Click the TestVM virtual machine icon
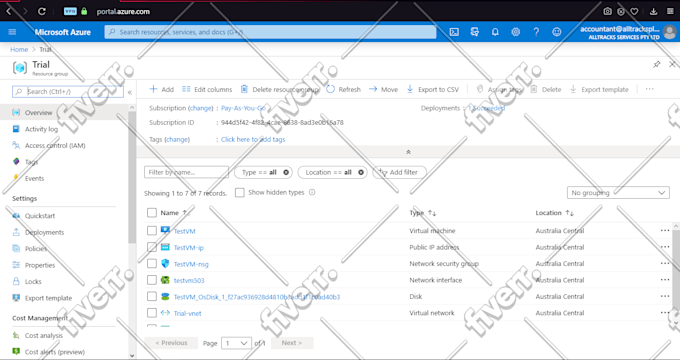 point(165,230)
